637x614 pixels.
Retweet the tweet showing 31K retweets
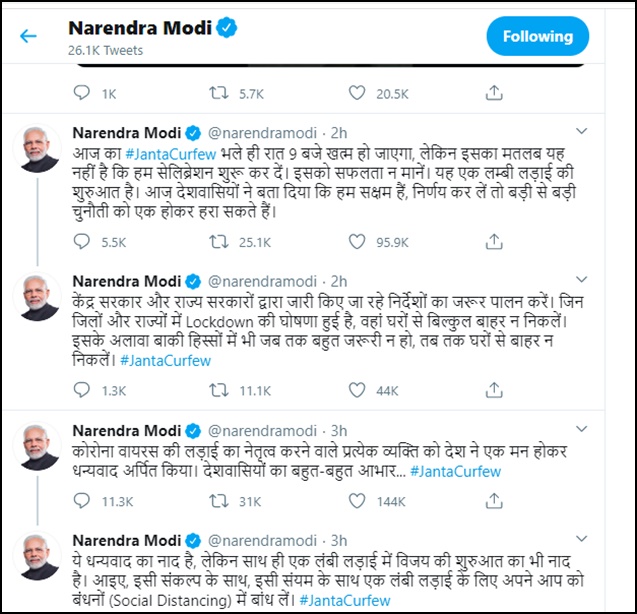tap(219, 501)
